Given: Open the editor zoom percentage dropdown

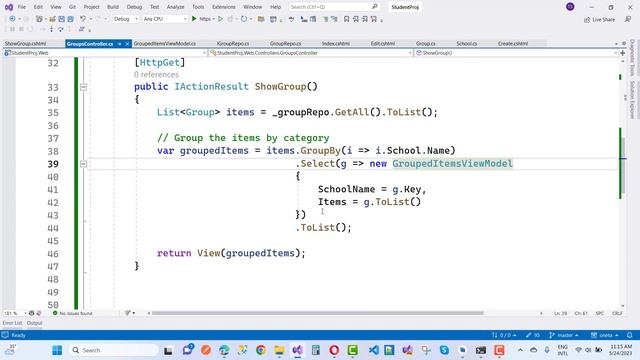Looking at the screenshot, I should point(15,313).
